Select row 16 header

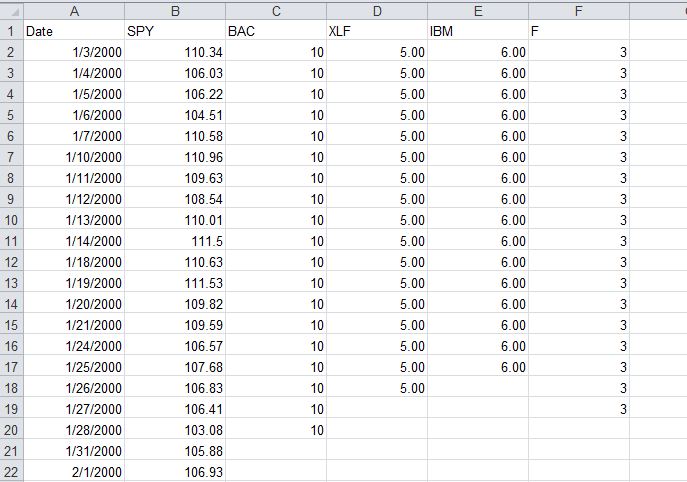pyautogui.click(x=11, y=346)
